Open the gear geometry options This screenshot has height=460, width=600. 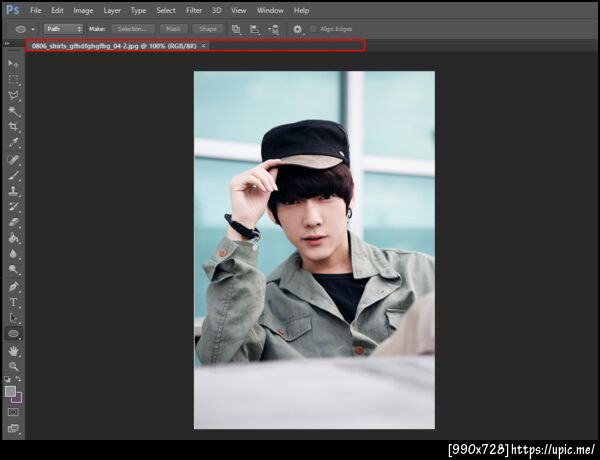pyautogui.click(x=298, y=29)
